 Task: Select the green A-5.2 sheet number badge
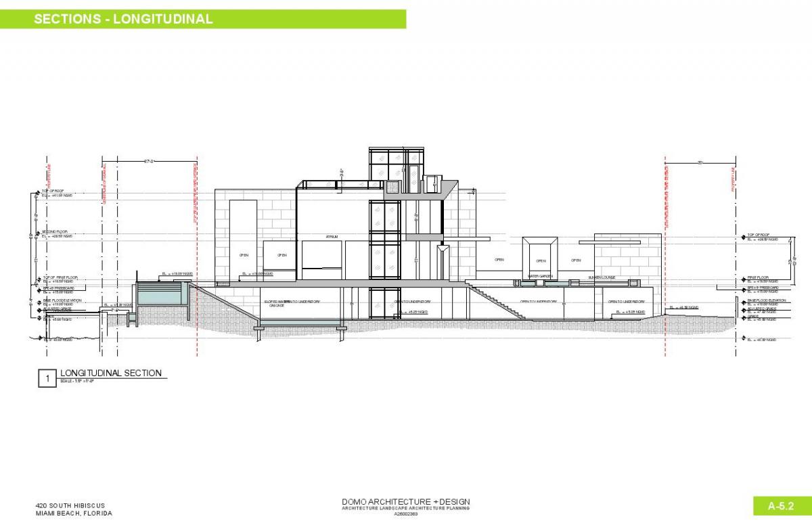click(x=780, y=506)
